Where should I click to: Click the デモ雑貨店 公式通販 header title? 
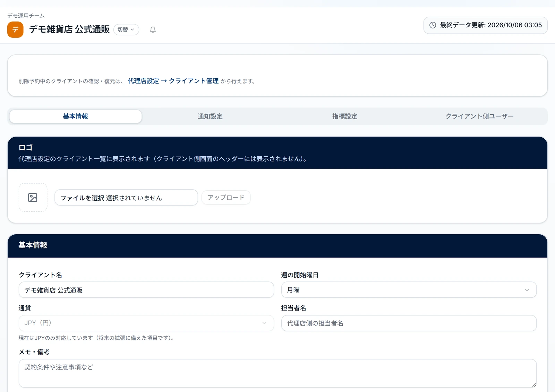pos(69,29)
